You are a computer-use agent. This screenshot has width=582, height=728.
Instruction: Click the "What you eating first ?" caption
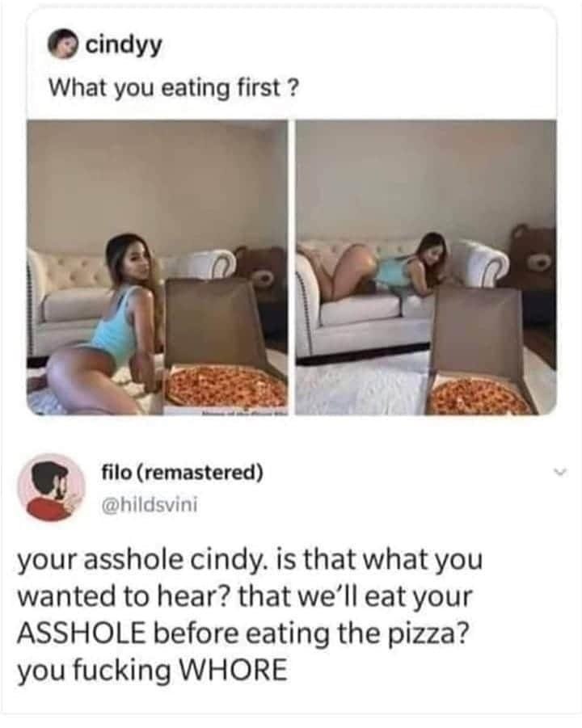tap(173, 88)
